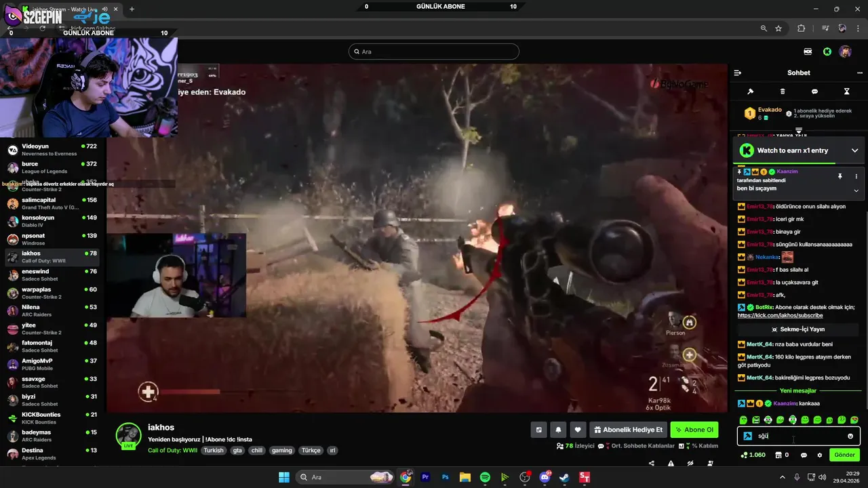Click Abonelik Hediye Et button
Screen dimensions: 868x488
pyautogui.click(x=627, y=430)
